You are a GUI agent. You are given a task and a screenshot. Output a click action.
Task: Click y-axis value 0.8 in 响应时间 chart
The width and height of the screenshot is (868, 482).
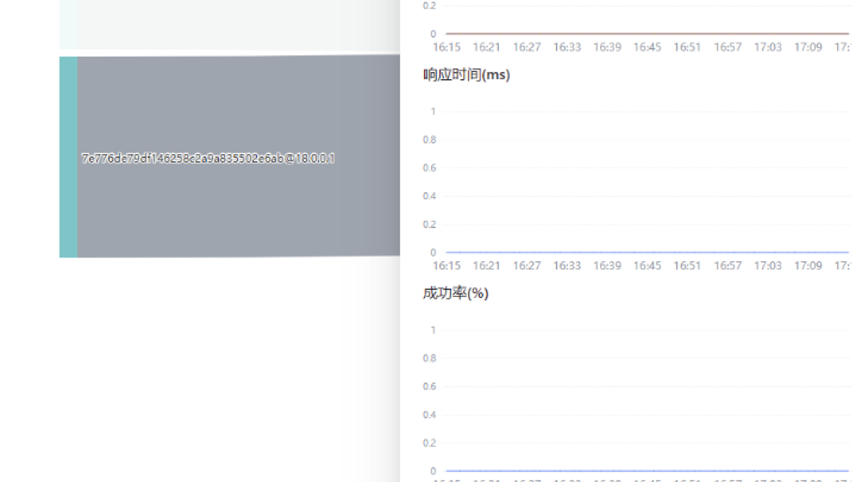(x=429, y=140)
